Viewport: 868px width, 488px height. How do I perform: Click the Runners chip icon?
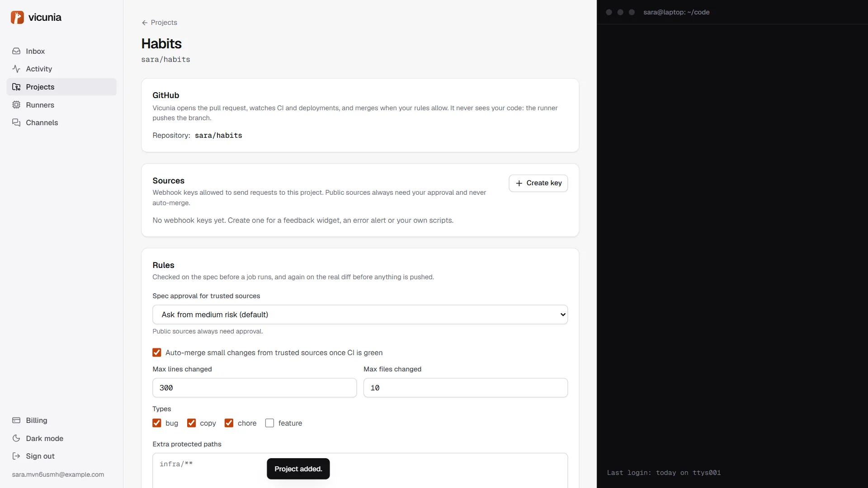(x=16, y=105)
